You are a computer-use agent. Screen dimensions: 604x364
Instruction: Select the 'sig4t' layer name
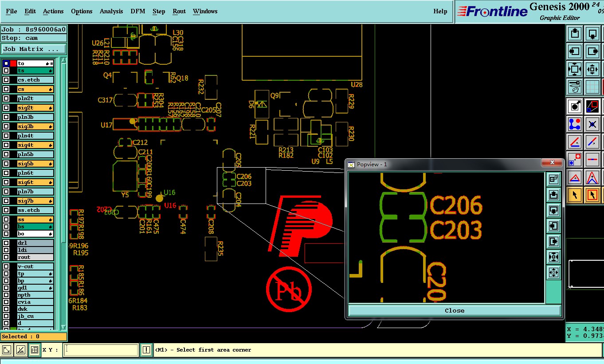point(35,145)
